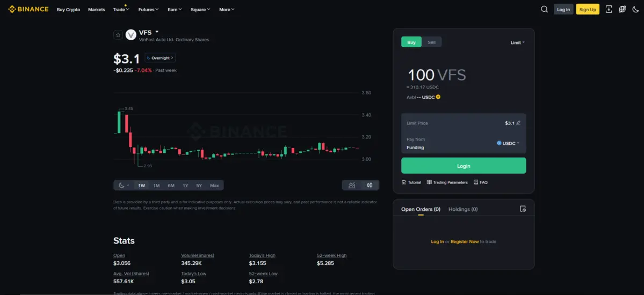This screenshot has width=644, height=295.
Task: Expand the Futures menu
Action: (149, 10)
